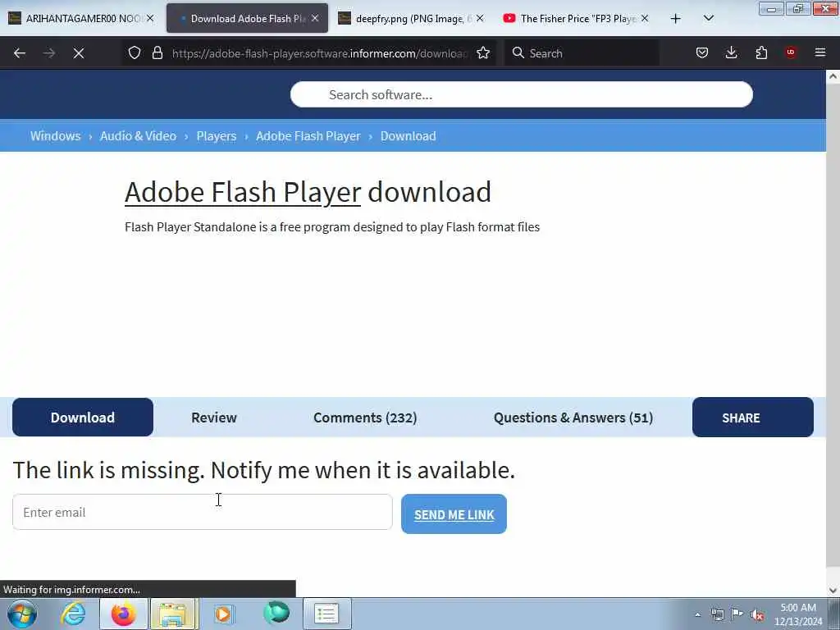Viewport: 840px width, 630px height.
Task: Open a new browser tab
Action: click(676, 19)
